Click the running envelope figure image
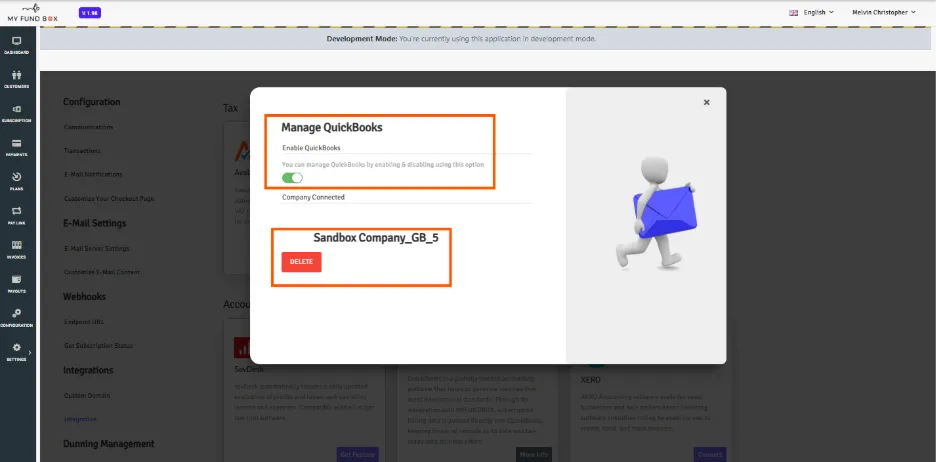This screenshot has width=936, height=462. point(655,213)
